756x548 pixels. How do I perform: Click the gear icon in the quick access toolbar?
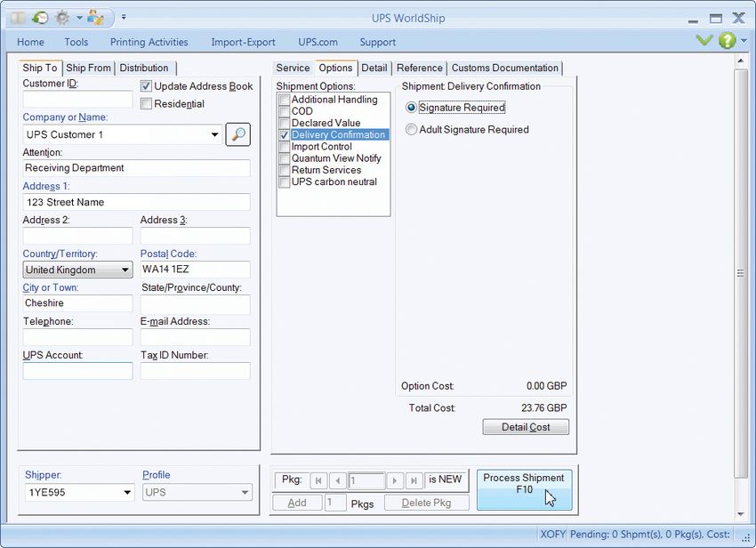tap(62, 19)
